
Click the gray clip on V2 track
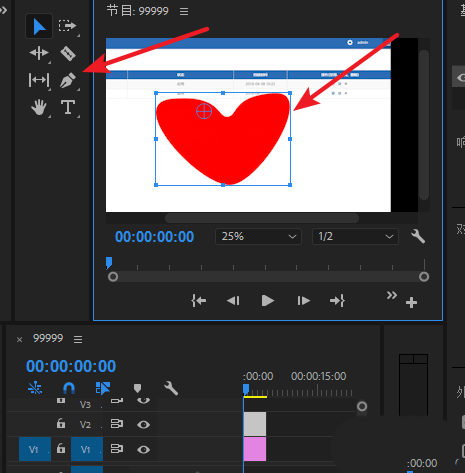coord(255,424)
